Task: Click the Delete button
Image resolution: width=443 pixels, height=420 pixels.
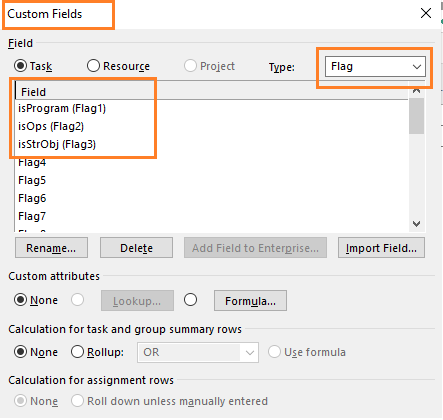Action: tap(136, 248)
